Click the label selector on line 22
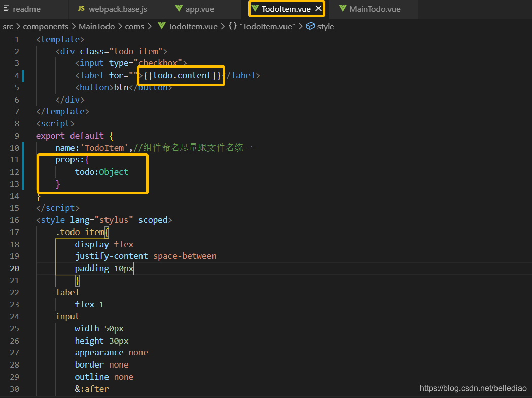The width and height of the screenshot is (532, 398). [x=67, y=292]
